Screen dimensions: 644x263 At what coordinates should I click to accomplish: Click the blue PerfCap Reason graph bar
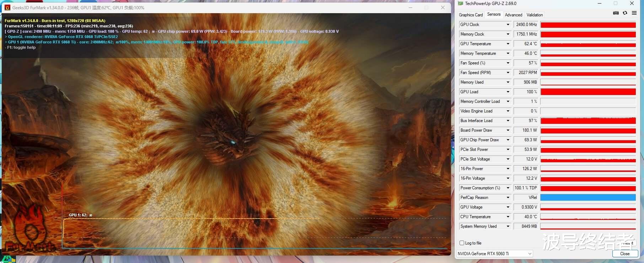588,198
